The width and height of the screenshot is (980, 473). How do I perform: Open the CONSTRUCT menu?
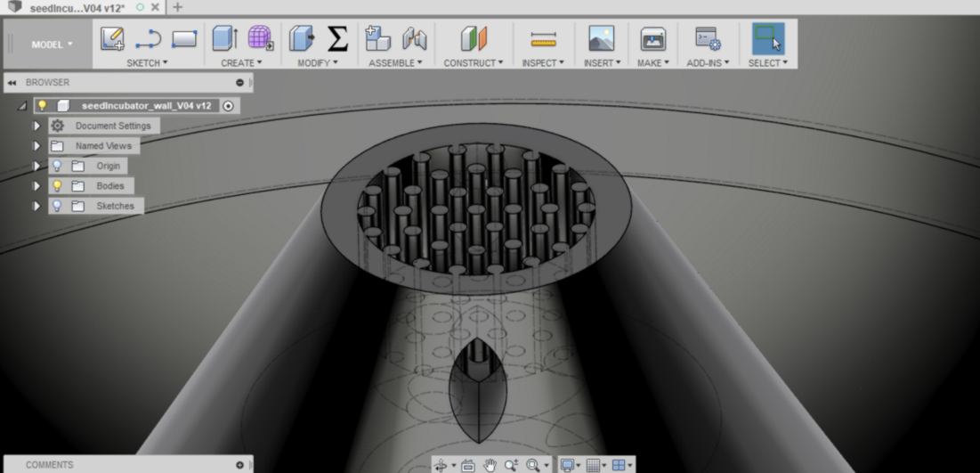(x=474, y=62)
